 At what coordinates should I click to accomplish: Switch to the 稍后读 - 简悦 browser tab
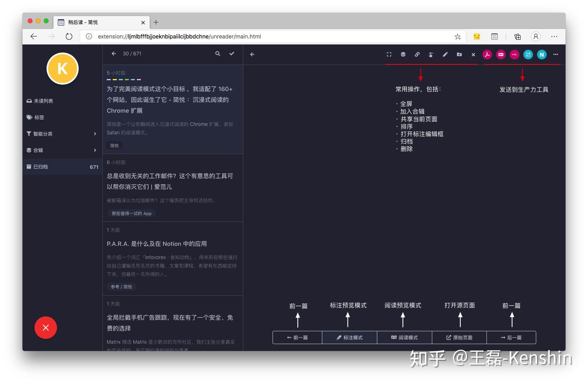tap(102, 22)
